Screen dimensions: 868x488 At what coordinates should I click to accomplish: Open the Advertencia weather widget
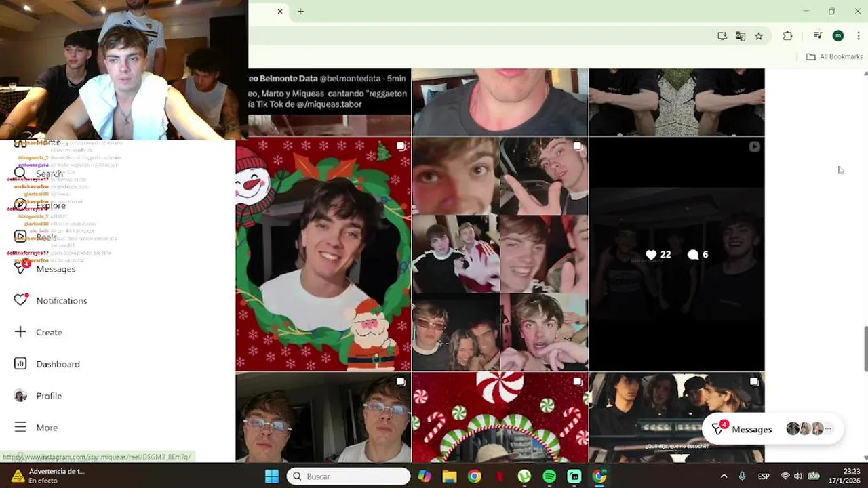tap(47, 476)
